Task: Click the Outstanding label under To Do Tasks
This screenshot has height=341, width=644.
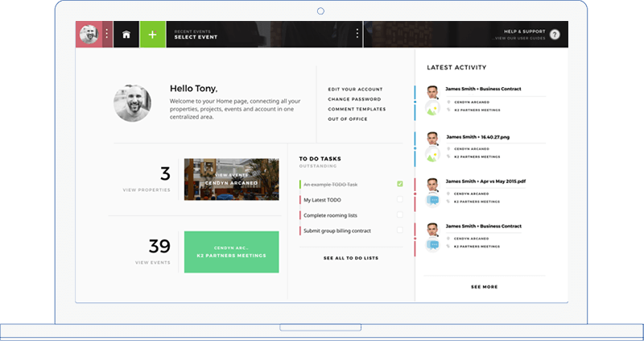Action: coord(318,166)
